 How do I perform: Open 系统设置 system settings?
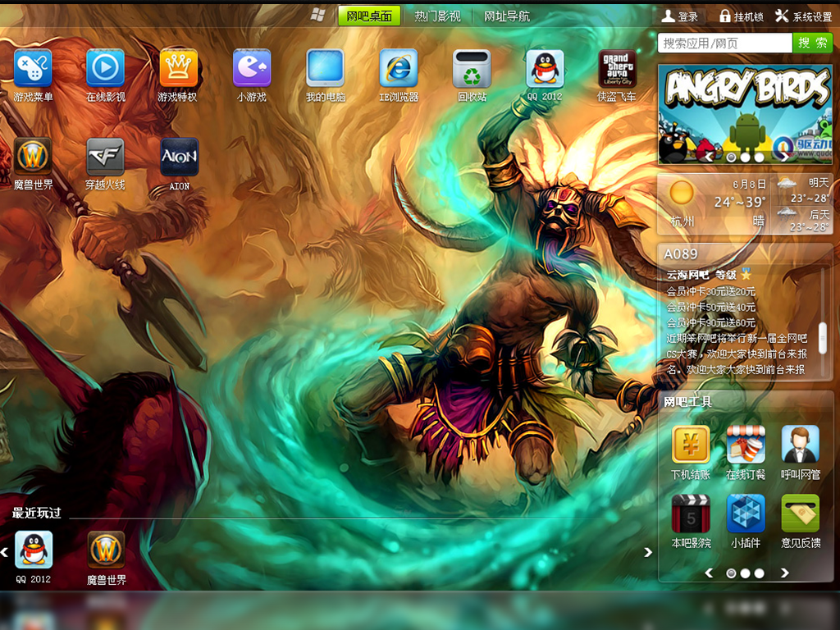[x=803, y=16]
